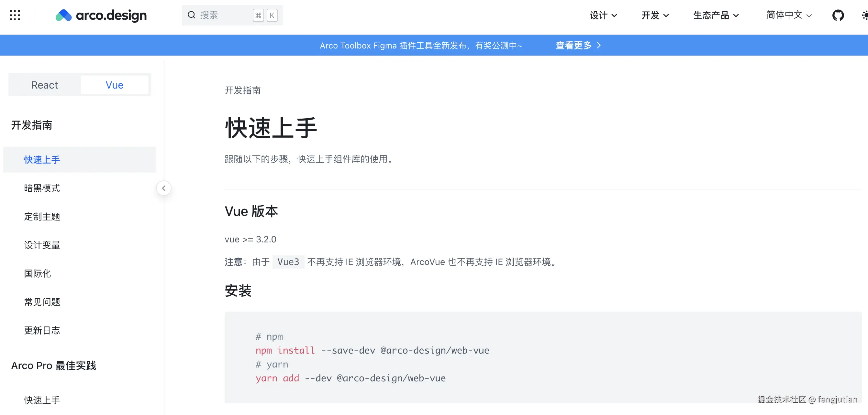
Task: Click 常见问题 in the sidebar
Action: (42, 302)
